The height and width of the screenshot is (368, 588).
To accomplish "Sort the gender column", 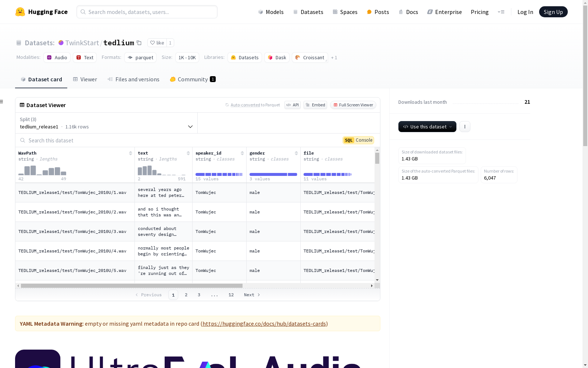I will (x=296, y=153).
